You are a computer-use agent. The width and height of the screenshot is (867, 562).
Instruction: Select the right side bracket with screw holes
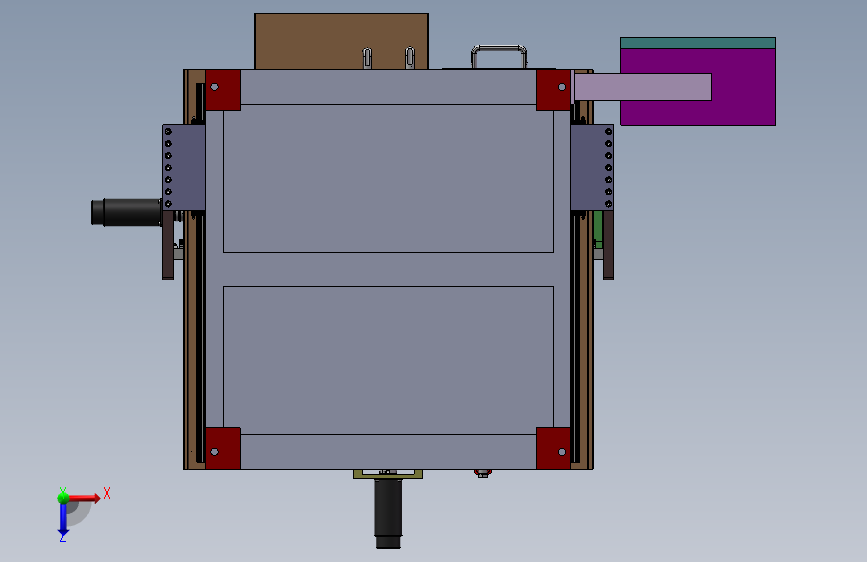(592, 168)
